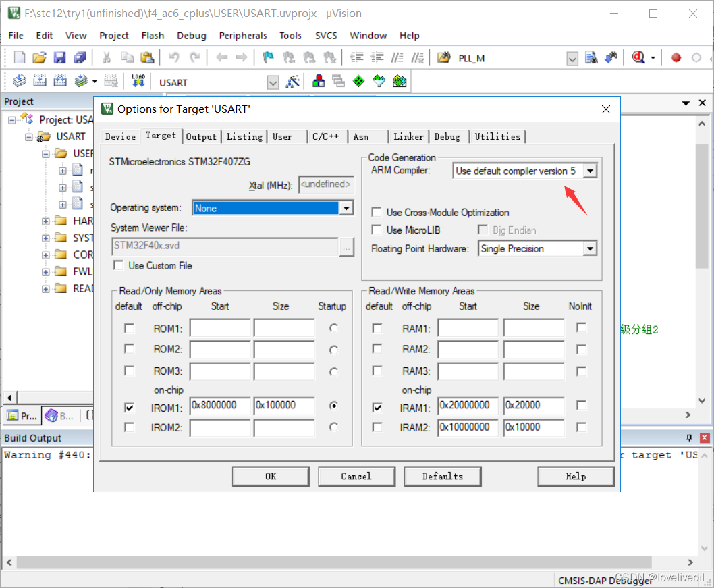
Task: Click the Undo arrow icon
Action: [174, 58]
